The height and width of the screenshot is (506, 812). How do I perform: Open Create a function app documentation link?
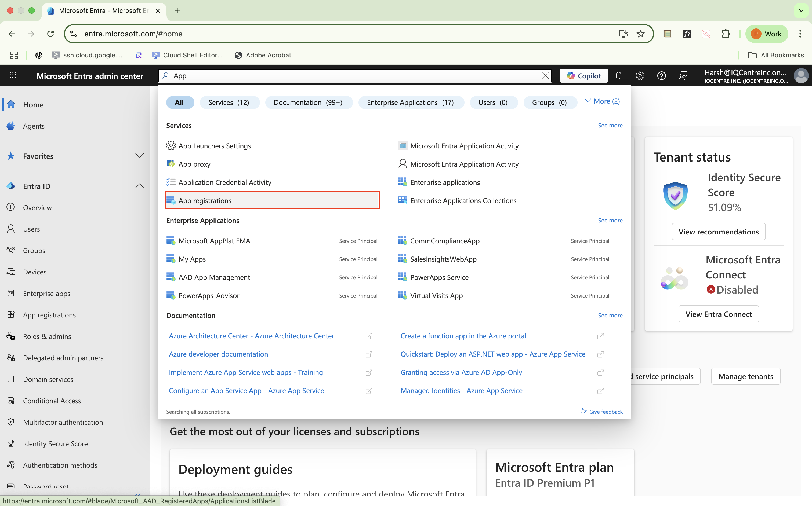pyautogui.click(x=463, y=336)
